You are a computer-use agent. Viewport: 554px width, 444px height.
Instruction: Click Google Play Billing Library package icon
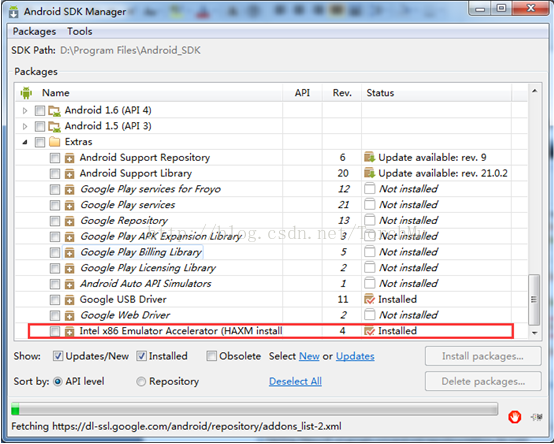click(70, 252)
